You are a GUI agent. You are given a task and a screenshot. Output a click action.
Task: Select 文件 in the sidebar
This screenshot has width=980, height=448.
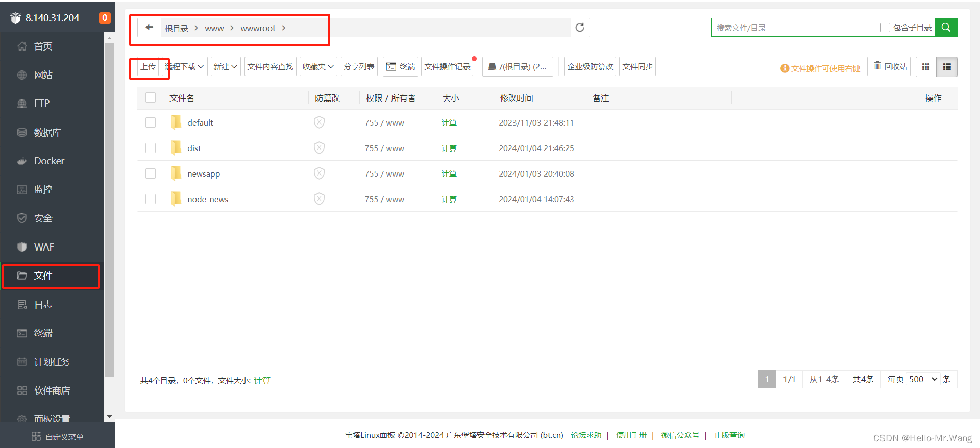pyautogui.click(x=52, y=276)
